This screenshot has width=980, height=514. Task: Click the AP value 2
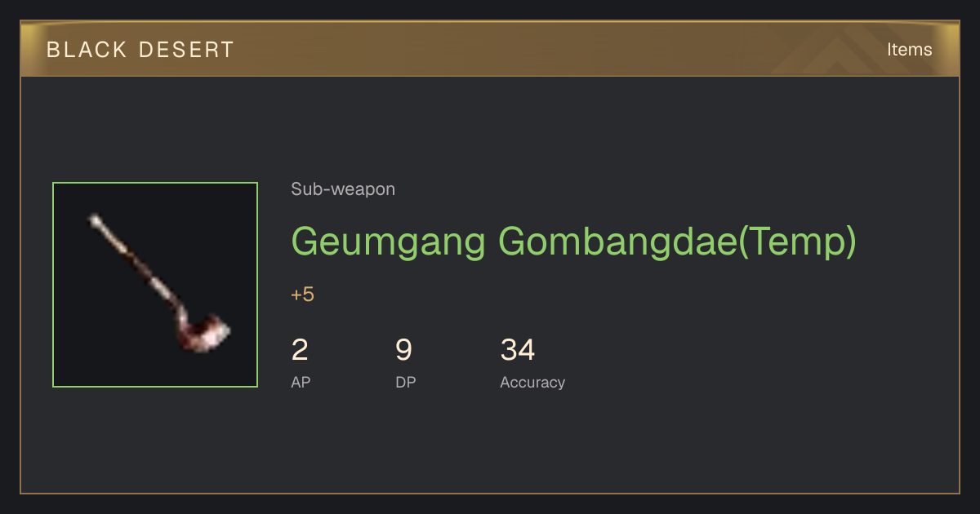click(300, 350)
